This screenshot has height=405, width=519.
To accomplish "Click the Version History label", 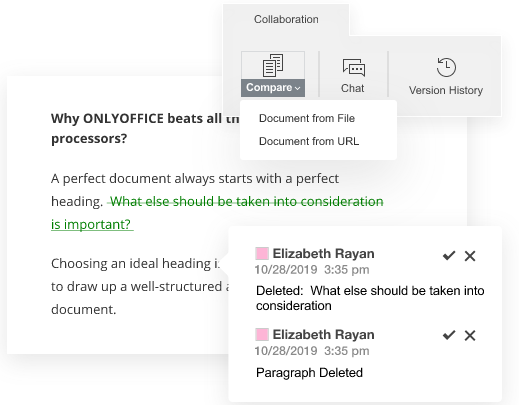I will (446, 90).
